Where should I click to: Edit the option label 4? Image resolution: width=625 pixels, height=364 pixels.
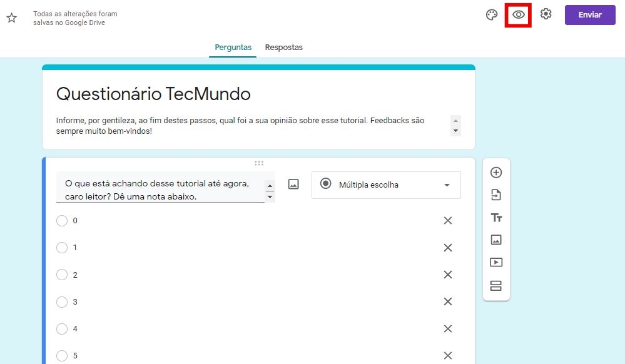[75, 329]
